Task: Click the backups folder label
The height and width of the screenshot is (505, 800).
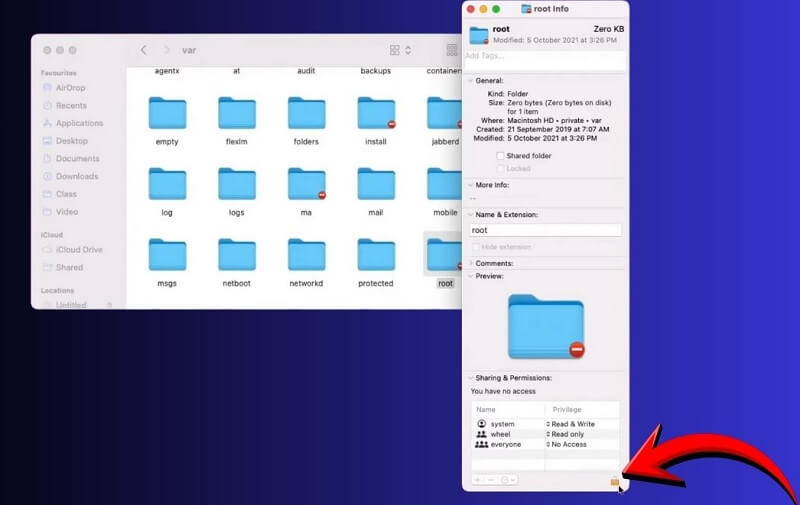Action: pyautogui.click(x=376, y=71)
